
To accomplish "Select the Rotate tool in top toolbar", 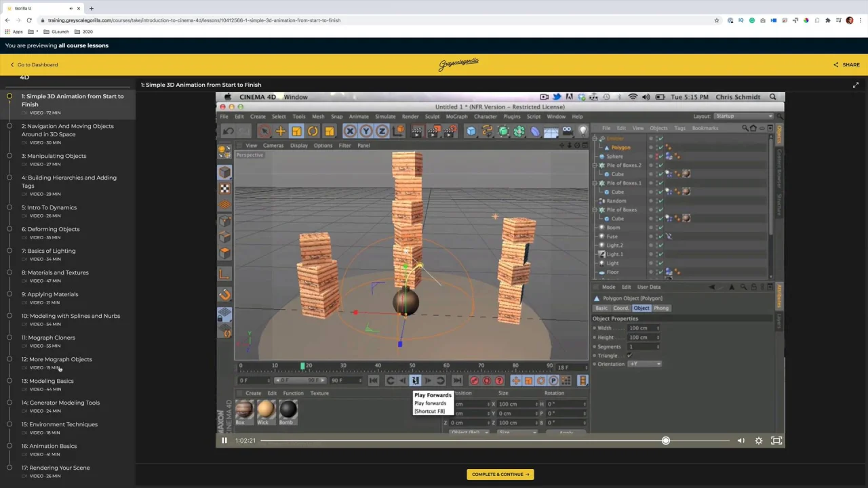I will coord(312,131).
